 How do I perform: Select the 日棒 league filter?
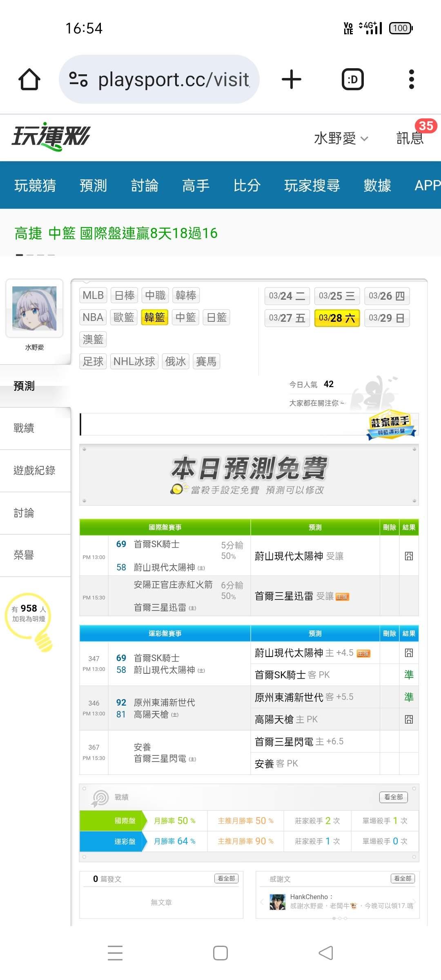click(125, 295)
